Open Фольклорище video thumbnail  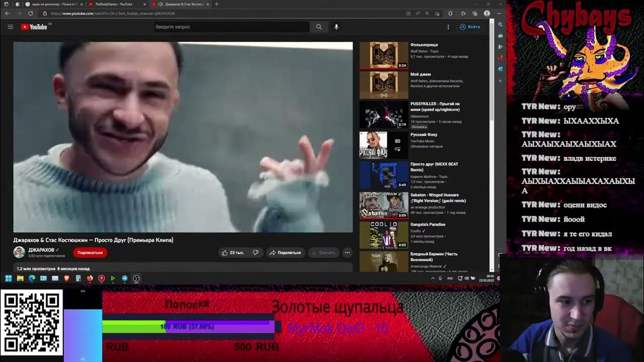click(384, 55)
